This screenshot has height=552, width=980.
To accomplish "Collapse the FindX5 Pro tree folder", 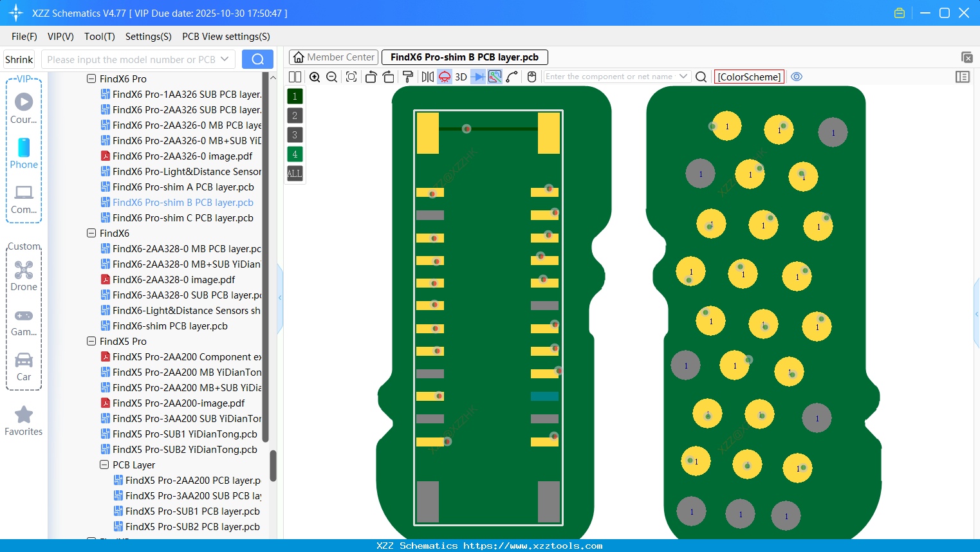I will click(91, 341).
